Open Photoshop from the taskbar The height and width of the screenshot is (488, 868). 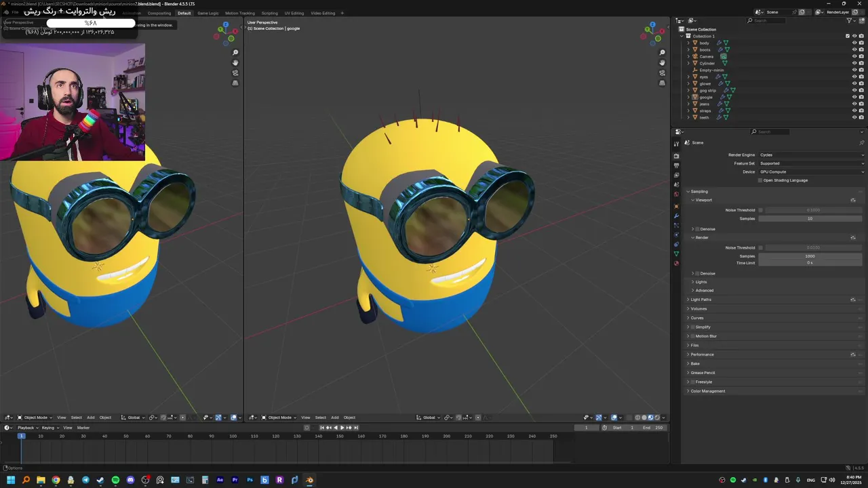click(250, 480)
